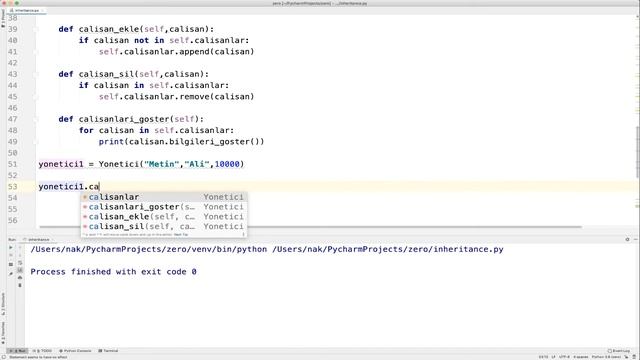Image resolution: width=640 pixels, height=360 pixels.
Task: Toggle tool window bars at status bar corner
Action: point(3,357)
